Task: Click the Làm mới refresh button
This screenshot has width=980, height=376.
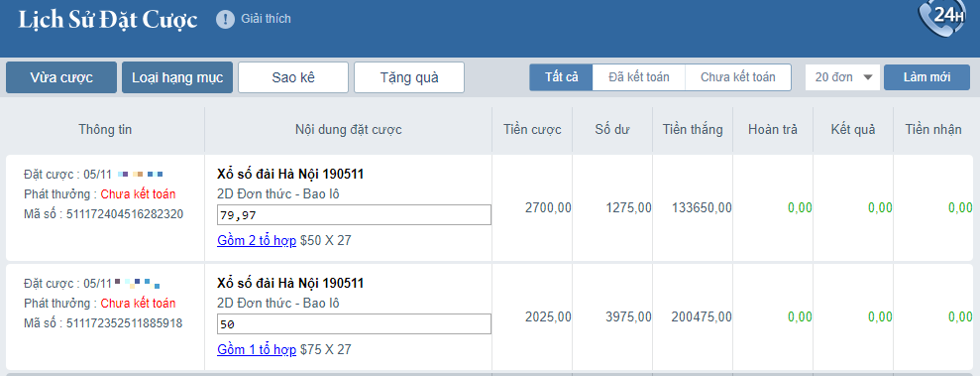Action: (x=926, y=77)
